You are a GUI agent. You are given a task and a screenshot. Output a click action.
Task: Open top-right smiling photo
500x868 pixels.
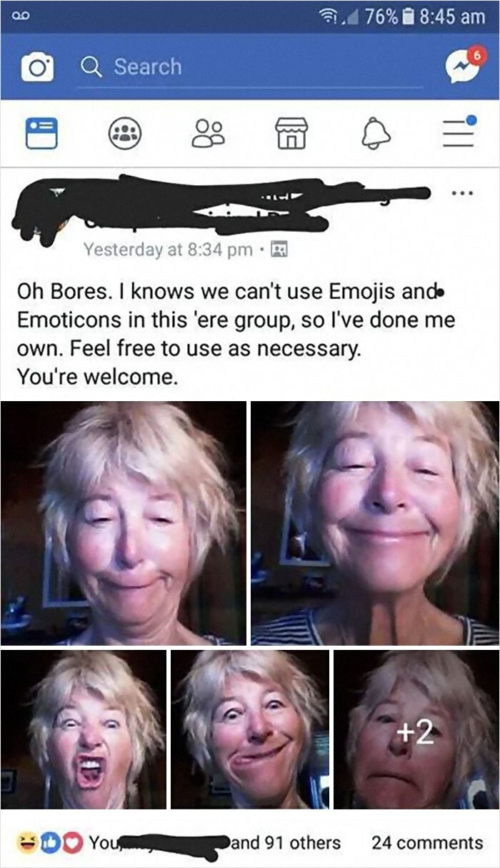(x=375, y=523)
